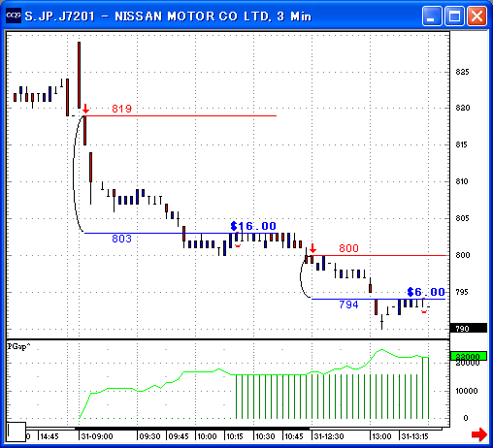Click the 31-09:00 time axis label
The width and height of the screenshot is (493, 448).
pyautogui.click(x=97, y=436)
